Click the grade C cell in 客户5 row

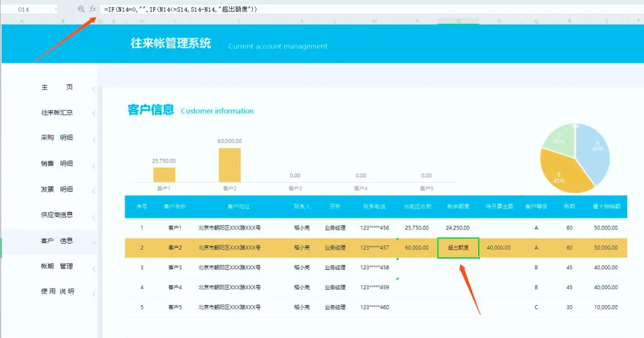coord(537,307)
